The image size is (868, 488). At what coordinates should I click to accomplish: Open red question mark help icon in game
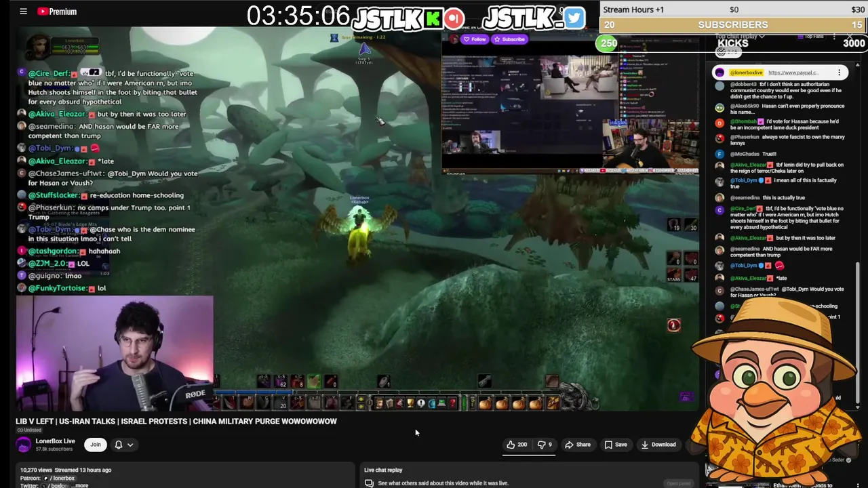click(452, 403)
